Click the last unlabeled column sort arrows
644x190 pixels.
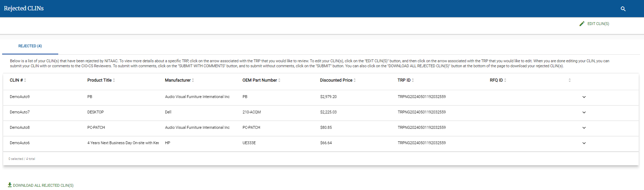click(x=570, y=80)
